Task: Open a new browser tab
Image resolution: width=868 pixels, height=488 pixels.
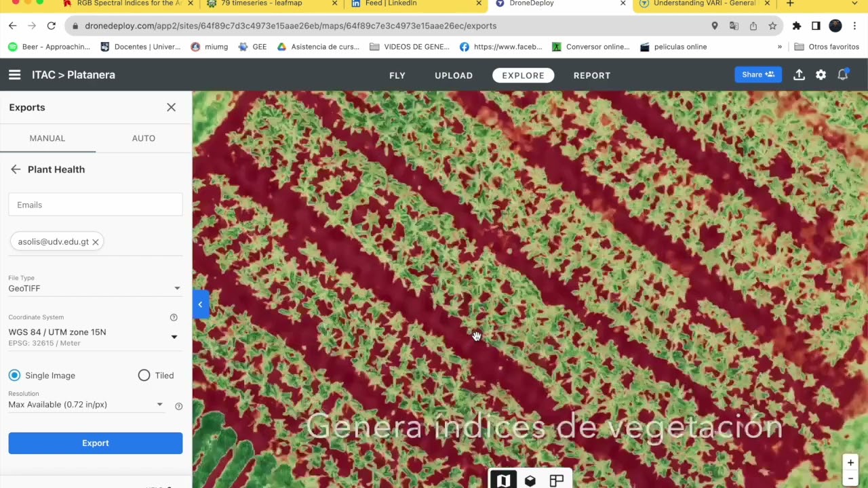Action: pyautogui.click(x=790, y=3)
